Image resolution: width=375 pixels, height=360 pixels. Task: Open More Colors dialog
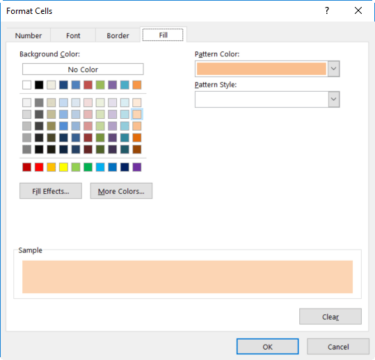coord(121,191)
